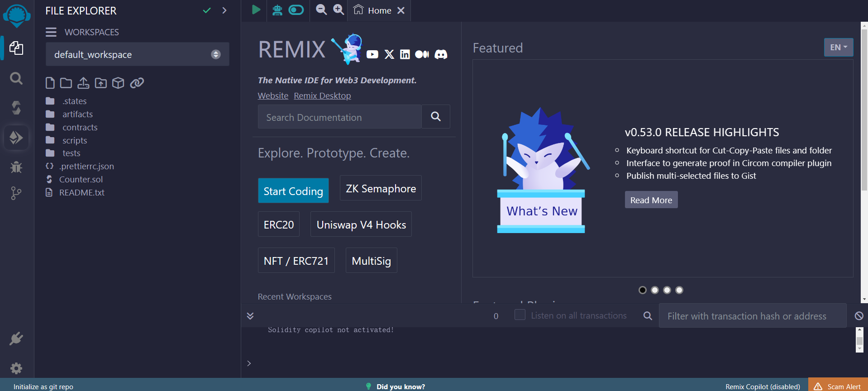
Task: Click the green run script icon
Action: (x=256, y=10)
